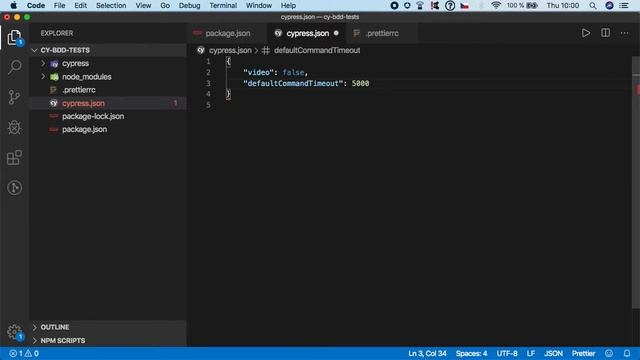640x360 pixels.
Task: Click defaultCommandTimeout in the breadcrumb
Action: 317,50
